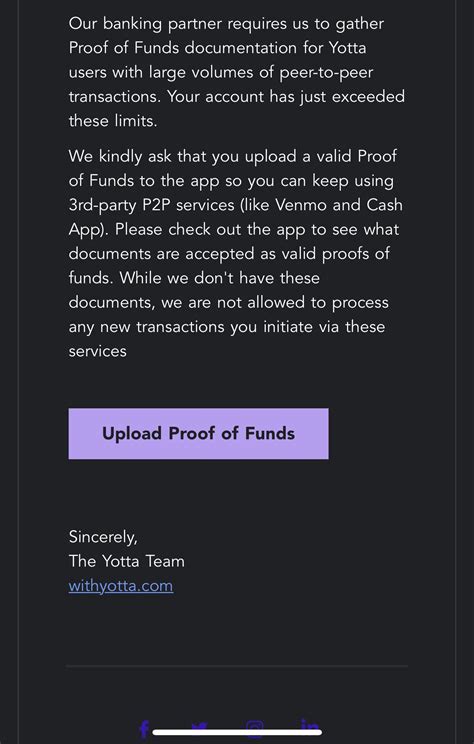The height and width of the screenshot is (744, 474).
Task: Click the sentence Your account has just exceeded
Action: (286, 97)
